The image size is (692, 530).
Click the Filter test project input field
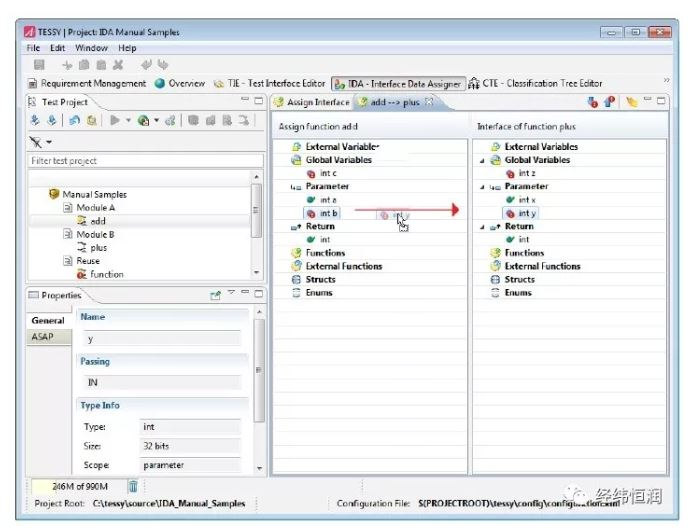tap(146, 161)
